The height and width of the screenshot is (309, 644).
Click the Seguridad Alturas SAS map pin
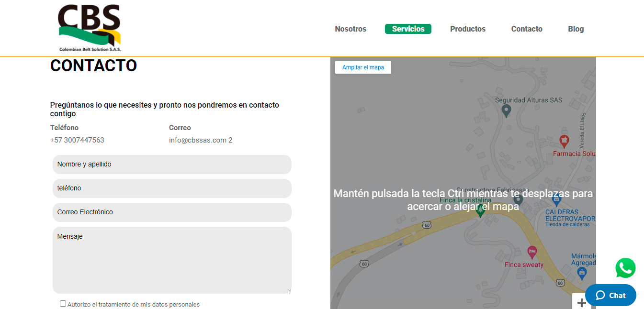pyautogui.click(x=506, y=111)
